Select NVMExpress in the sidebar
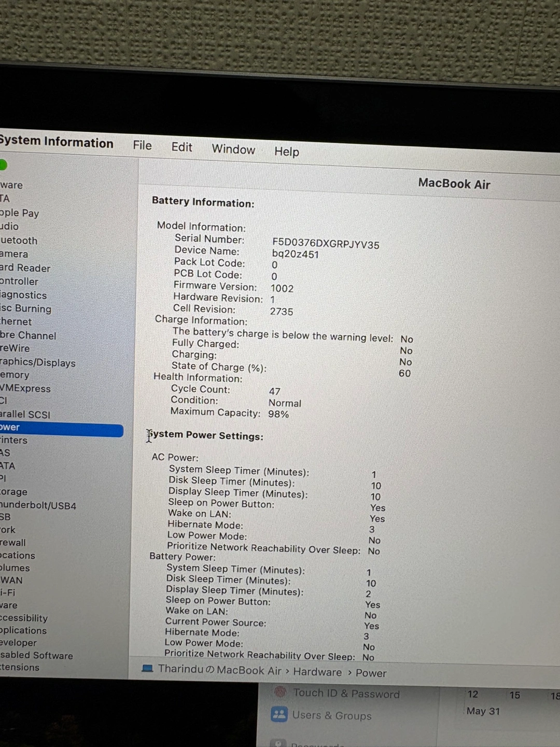Image resolution: width=560 pixels, height=747 pixels. pyautogui.click(x=25, y=388)
